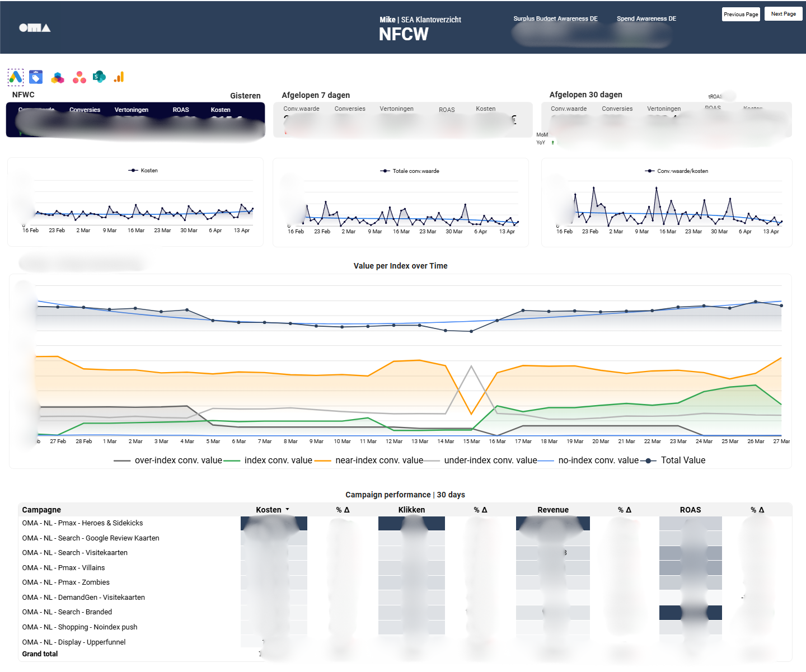Sort campaign table by ROAS column
This screenshot has width=806, height=672.
(x=690, y=510)
